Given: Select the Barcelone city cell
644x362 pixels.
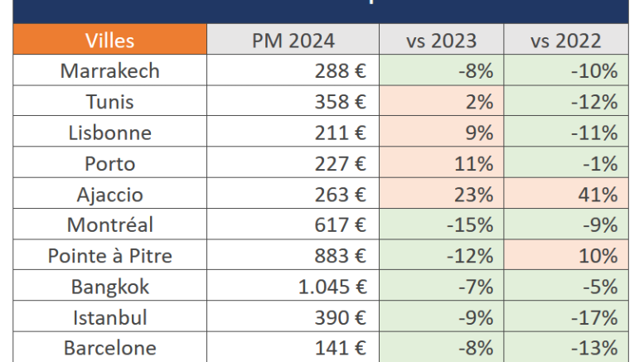Looking at the screenshot, I should coord(109,348).
